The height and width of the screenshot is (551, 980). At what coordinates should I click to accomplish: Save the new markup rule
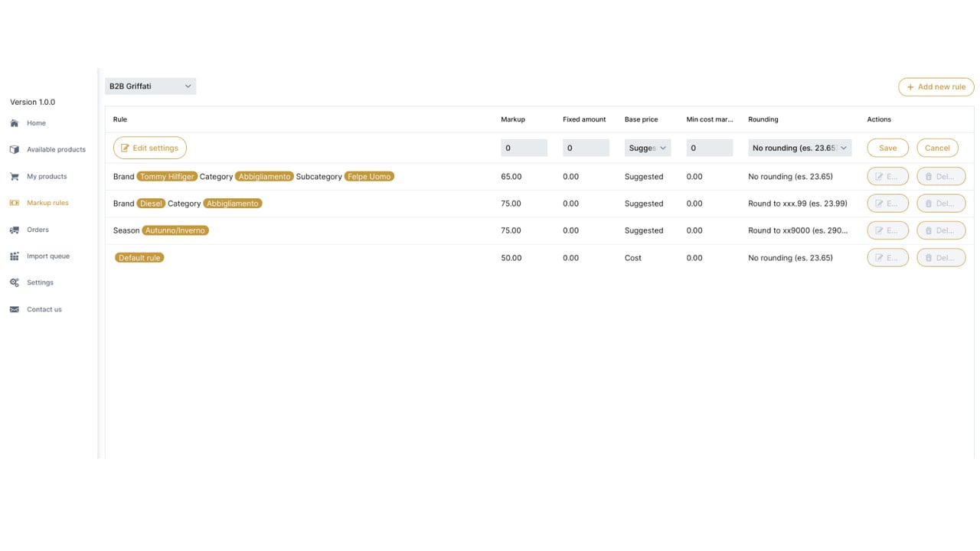coord(887,148)
